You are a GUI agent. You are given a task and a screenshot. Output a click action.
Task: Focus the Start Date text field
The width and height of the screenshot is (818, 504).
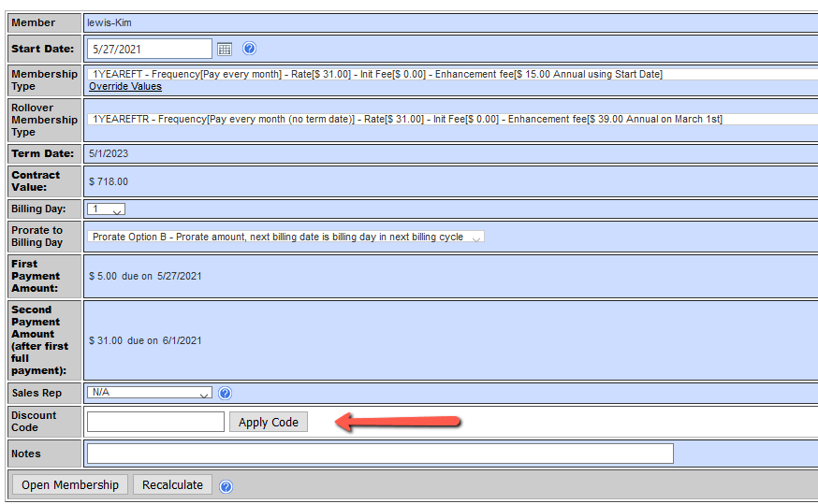point(150,49)
